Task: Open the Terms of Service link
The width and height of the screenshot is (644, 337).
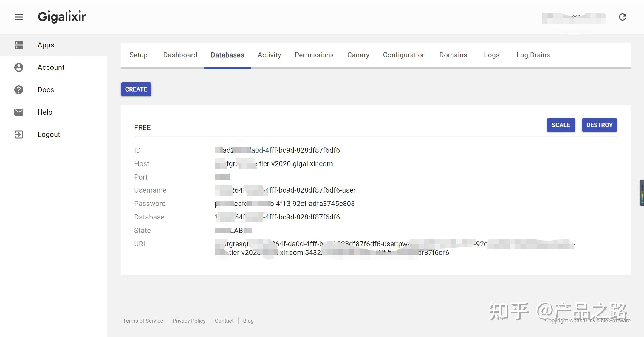Action: coord(143,321)
